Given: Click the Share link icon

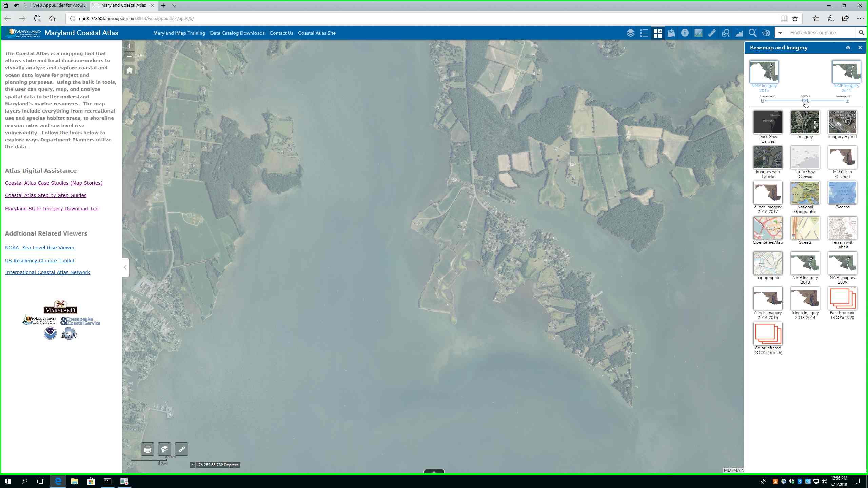Looking at the screenshot, I should tap(181, 449).
